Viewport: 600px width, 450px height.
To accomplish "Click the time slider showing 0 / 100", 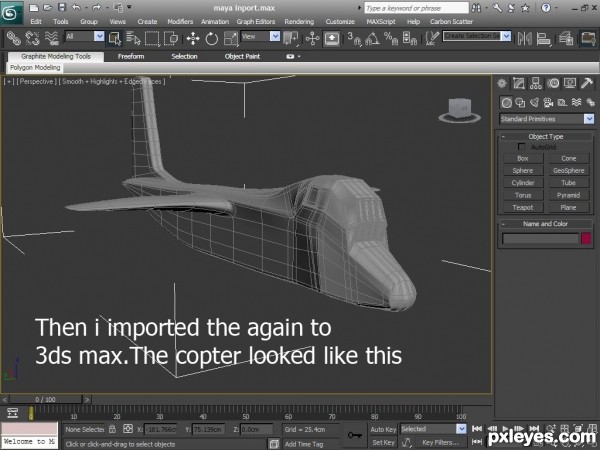I will tap(45, 399).
